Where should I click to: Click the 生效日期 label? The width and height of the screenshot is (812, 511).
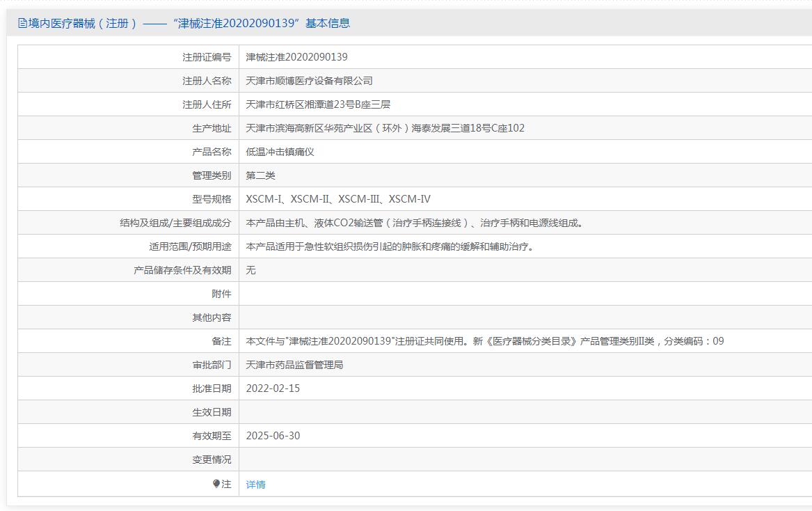tap(212, 412)
